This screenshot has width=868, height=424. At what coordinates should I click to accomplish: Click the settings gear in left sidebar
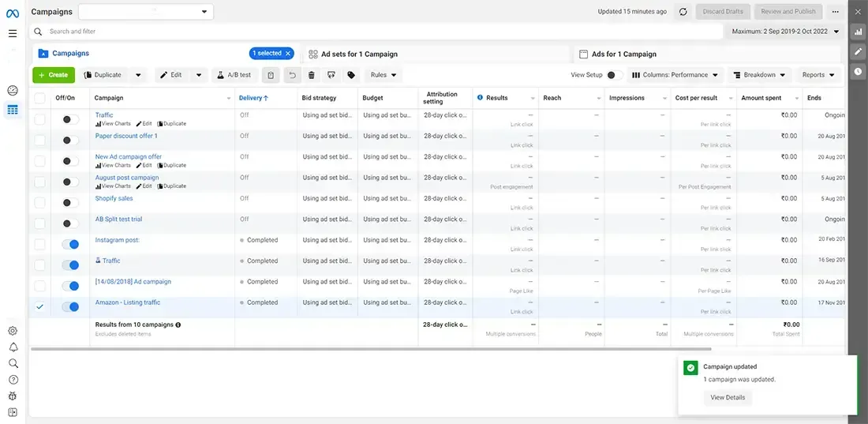point(13,331)
